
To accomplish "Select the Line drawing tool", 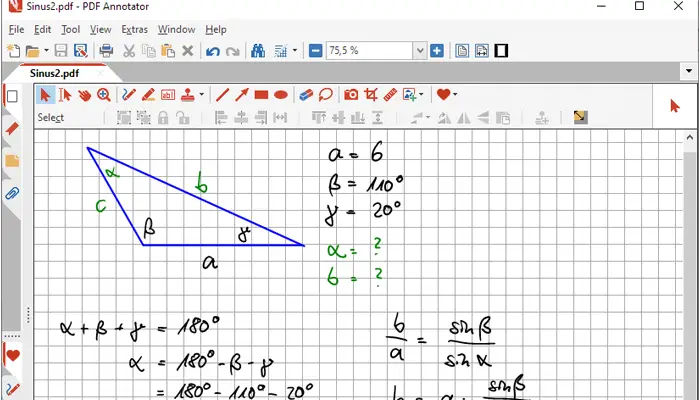I will [x=222, y=95].
